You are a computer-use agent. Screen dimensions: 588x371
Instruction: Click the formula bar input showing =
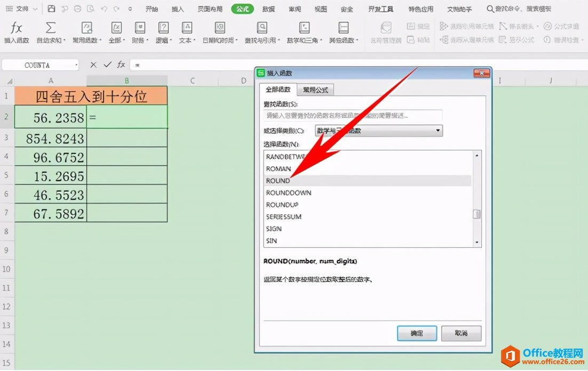point(359,65)
